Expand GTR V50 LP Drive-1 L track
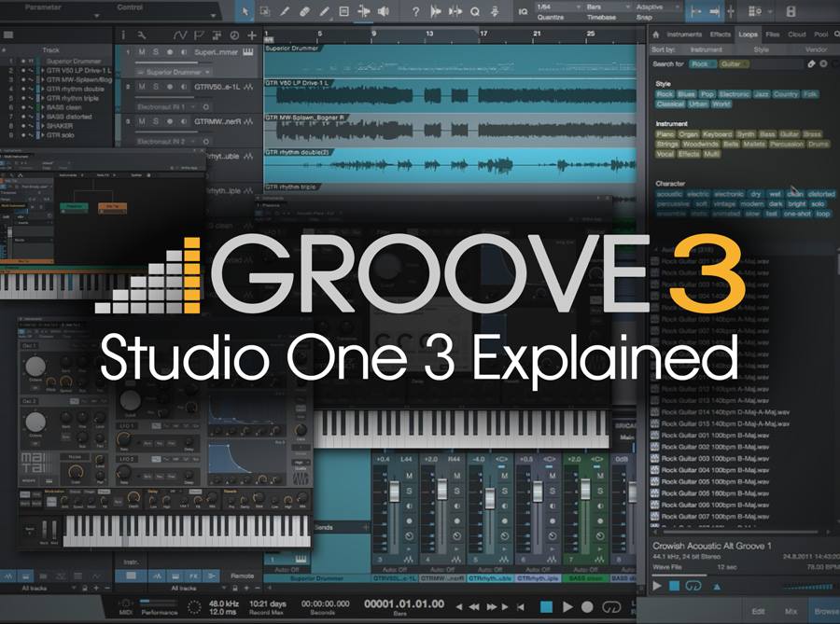The width and height of the screenshot is (840, 624). click(43, 71)
